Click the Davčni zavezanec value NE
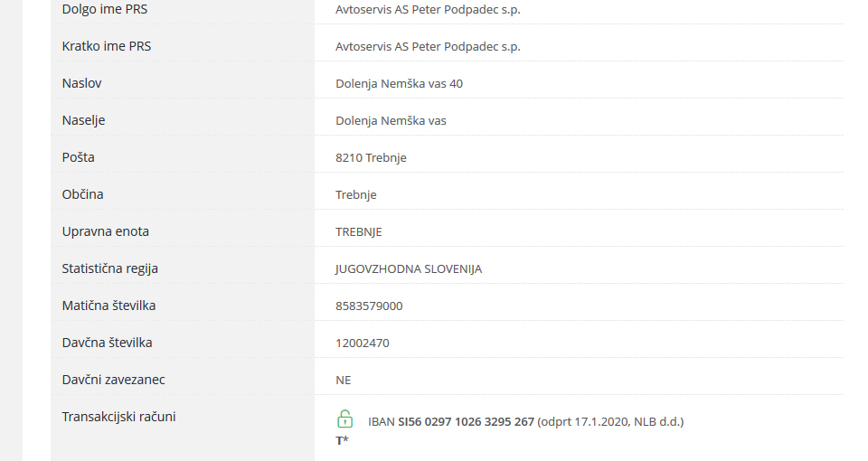868x461 pixels. point(343,380)
